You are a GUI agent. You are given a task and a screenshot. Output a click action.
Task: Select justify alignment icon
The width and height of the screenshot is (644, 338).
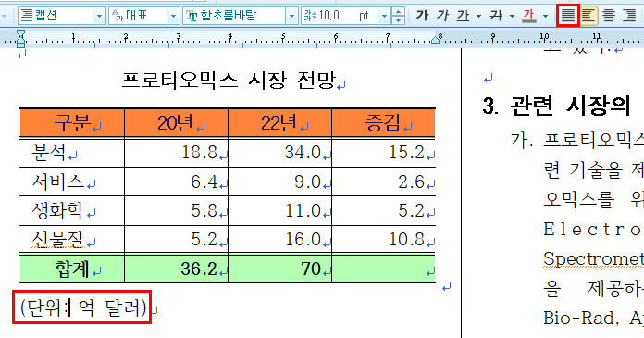tap(568, 16)
